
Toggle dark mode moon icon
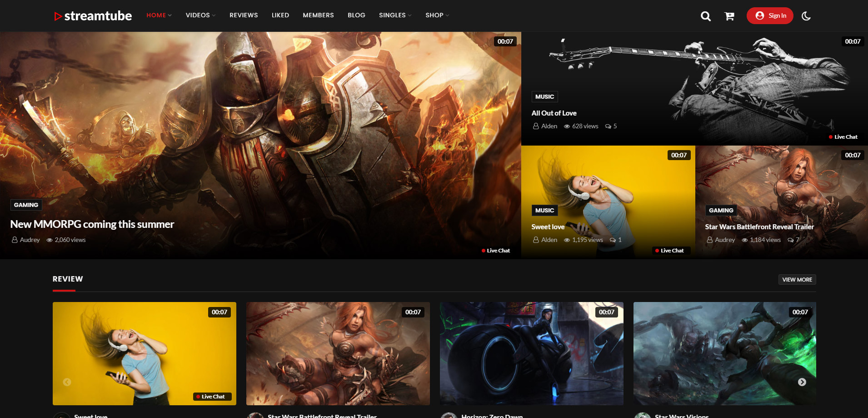pyautogui.click(x=806, y=16)
